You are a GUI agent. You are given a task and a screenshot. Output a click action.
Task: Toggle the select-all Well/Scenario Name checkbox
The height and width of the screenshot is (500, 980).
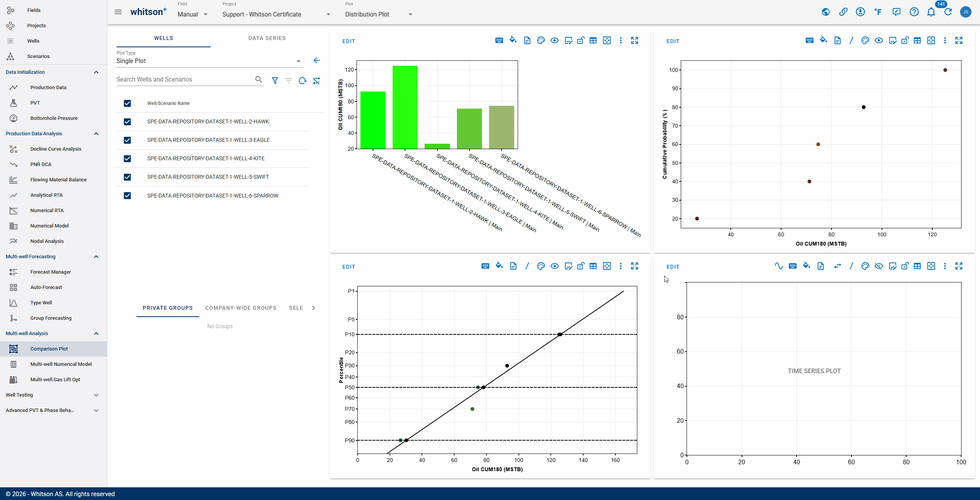tap(127, 103)
